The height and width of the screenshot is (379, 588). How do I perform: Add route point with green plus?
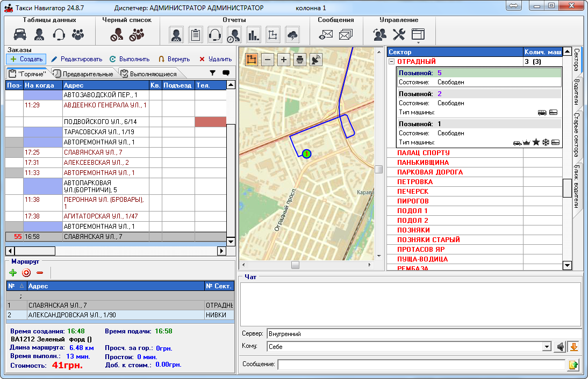(x=13, y=273)
